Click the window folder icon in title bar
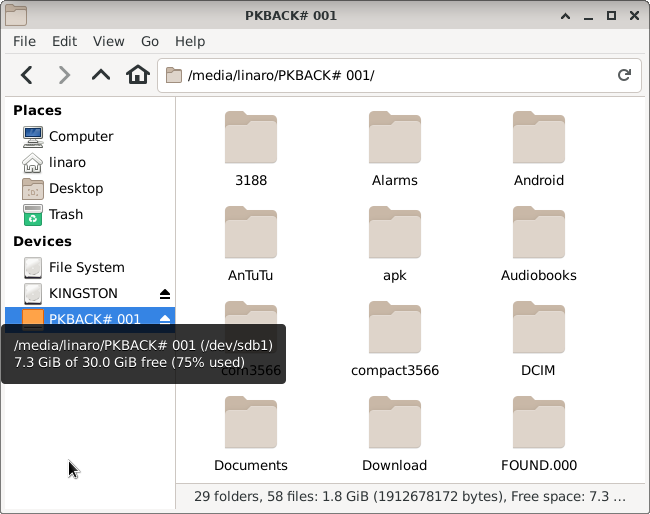 tap(16, 15)
